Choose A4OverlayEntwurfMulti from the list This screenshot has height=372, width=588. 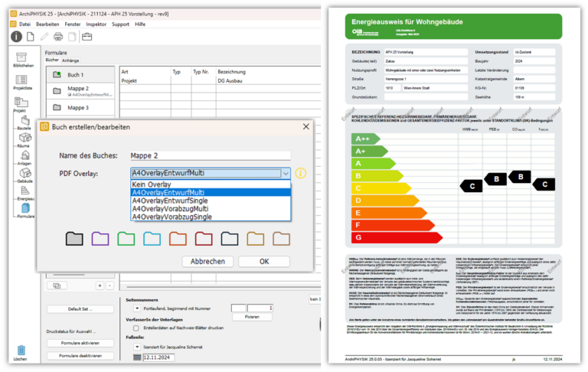[x=211, y=192]
